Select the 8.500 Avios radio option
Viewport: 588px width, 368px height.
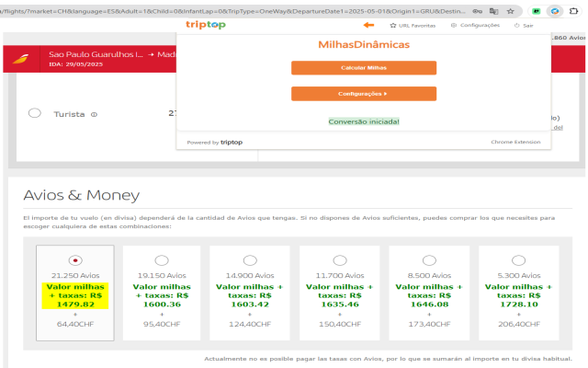(429, 260)
